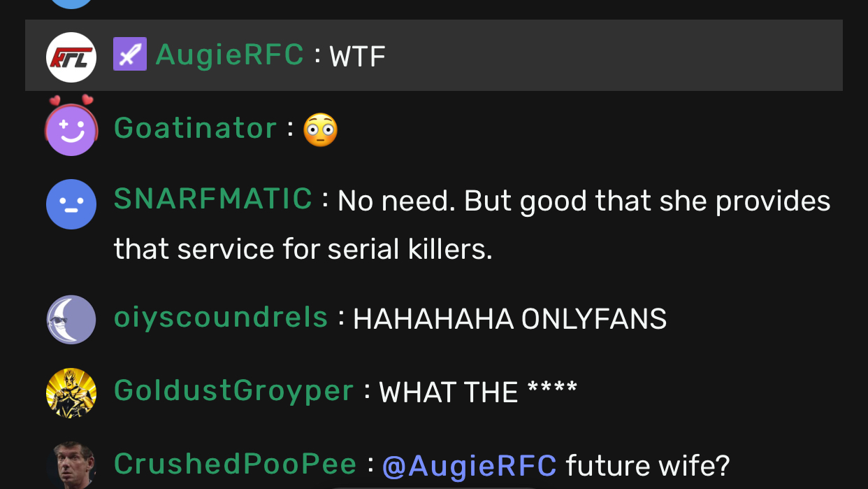Select the AugieRFC username
Viewport: 868px width, 489px height.
pos(229,55)
